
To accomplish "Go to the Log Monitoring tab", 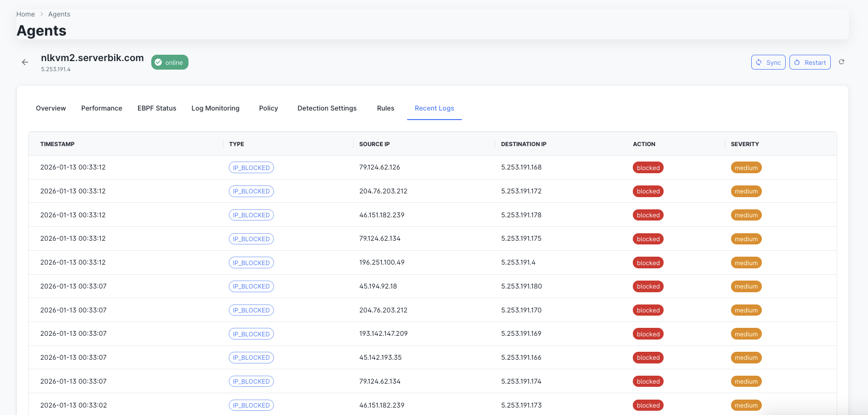I will [215, 108].
